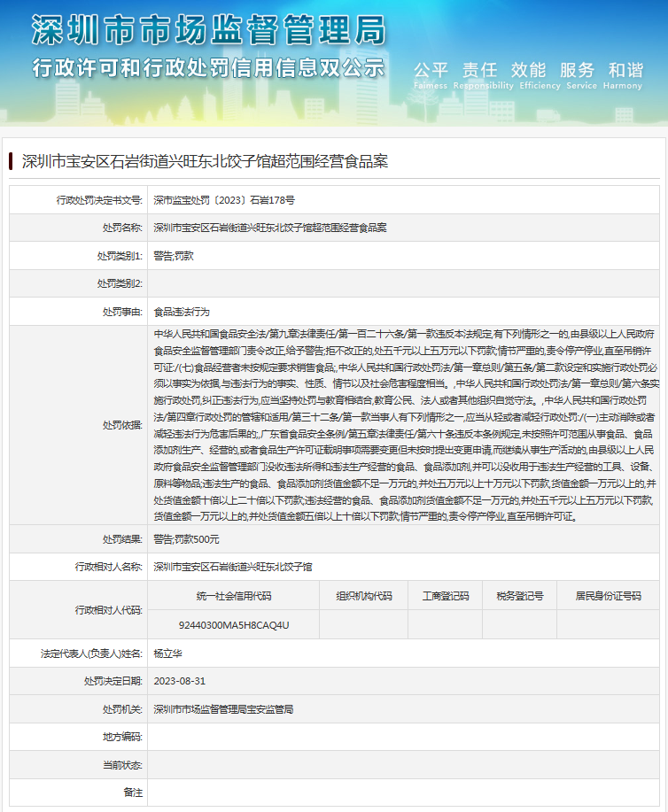668x812 pixels.
Task: Select the label 行政处罚决定书文号
Action: [99, 200]
